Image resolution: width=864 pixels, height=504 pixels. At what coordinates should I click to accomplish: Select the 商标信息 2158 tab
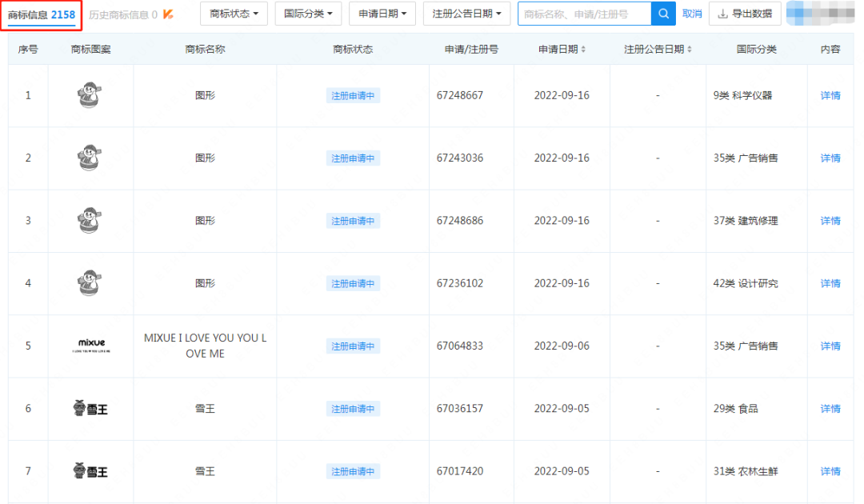(x=42, y=14)
